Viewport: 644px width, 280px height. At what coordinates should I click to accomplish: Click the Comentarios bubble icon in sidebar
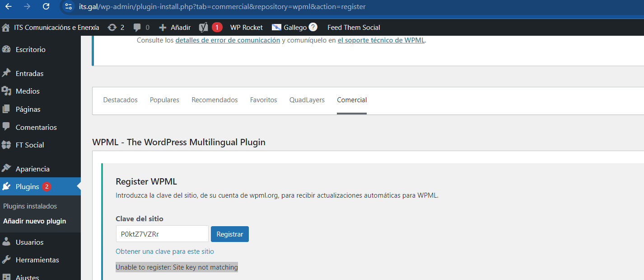pyautogui.click(x=6, y=127)
